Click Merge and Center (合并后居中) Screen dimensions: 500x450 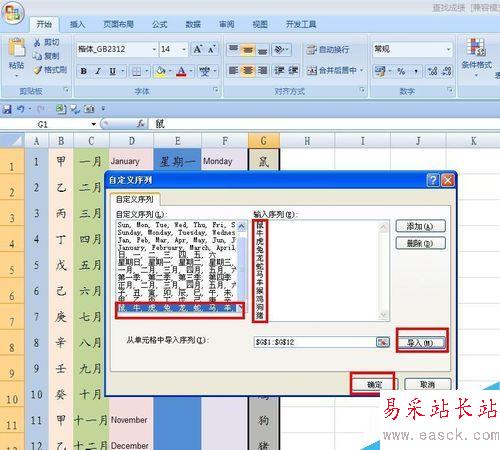(x=331, y=70)
